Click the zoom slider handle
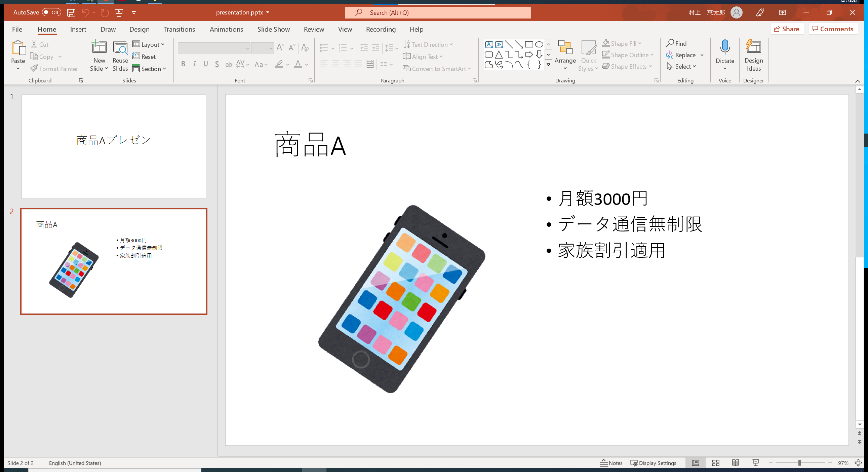 pos(799,463)
